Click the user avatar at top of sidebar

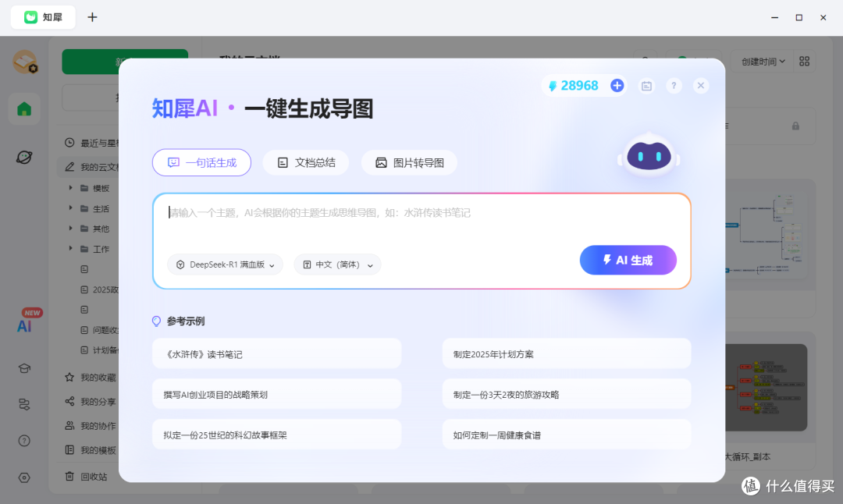25,62
